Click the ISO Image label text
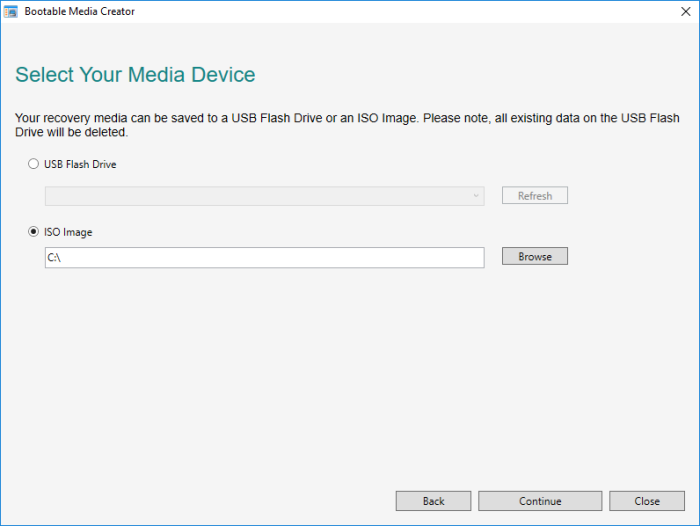700x526 pixels. tap(68, 232)
